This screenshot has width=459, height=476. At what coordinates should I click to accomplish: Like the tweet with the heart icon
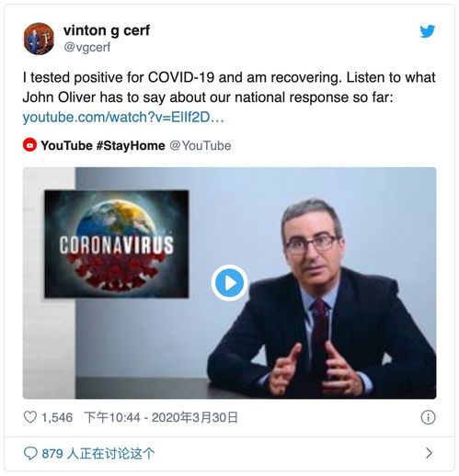(x=30, y=417)
